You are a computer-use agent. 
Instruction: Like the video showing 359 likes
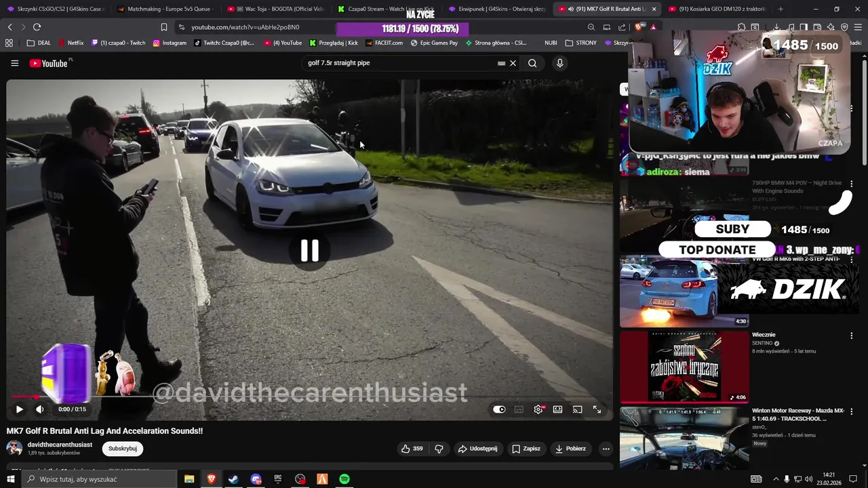point(412,449)
